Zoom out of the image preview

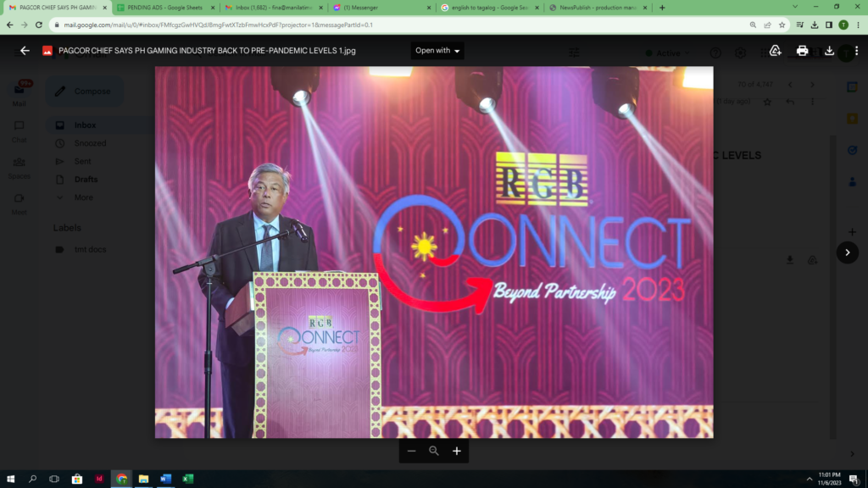(411, 451)
